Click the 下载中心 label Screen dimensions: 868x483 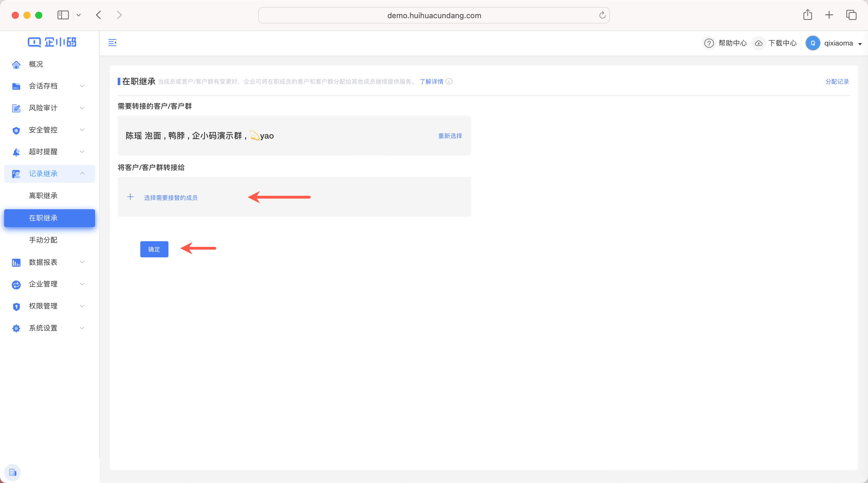click(x=782, y=43)
